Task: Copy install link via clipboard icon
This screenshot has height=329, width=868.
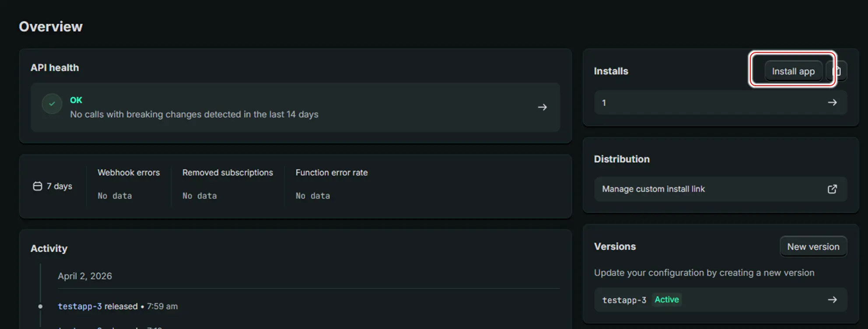Action: (837, 71)
